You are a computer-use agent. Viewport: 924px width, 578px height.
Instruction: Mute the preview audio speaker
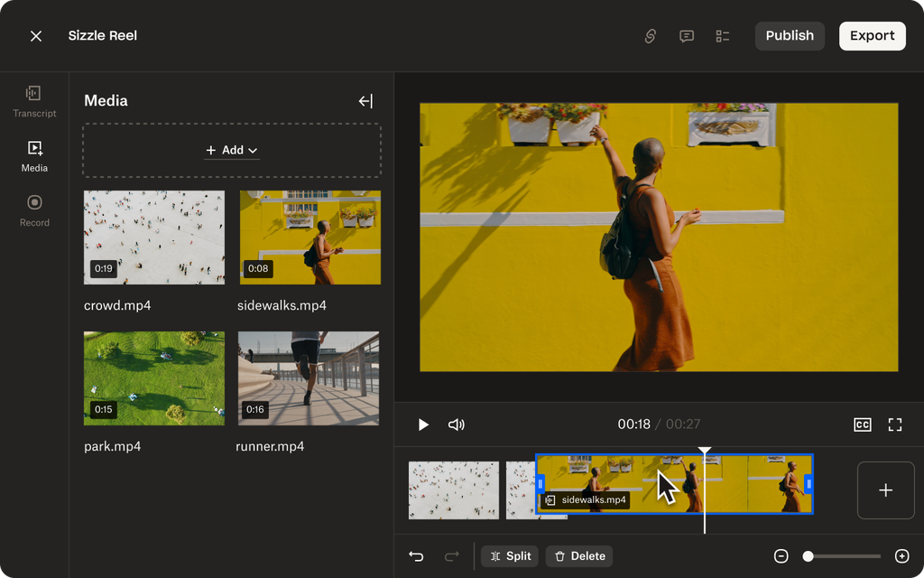pos(457,424)
